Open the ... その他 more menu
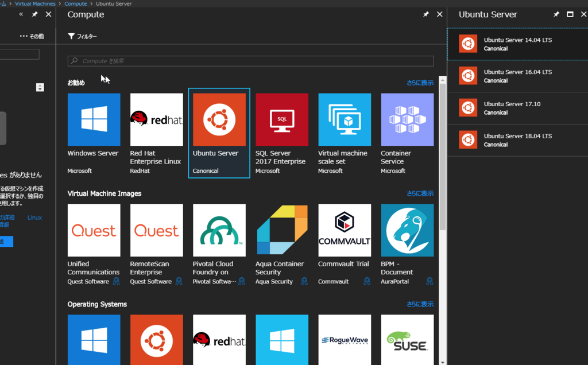Viewport: 588px width, 365px height. pyautogui.click(x=32, y=36)
